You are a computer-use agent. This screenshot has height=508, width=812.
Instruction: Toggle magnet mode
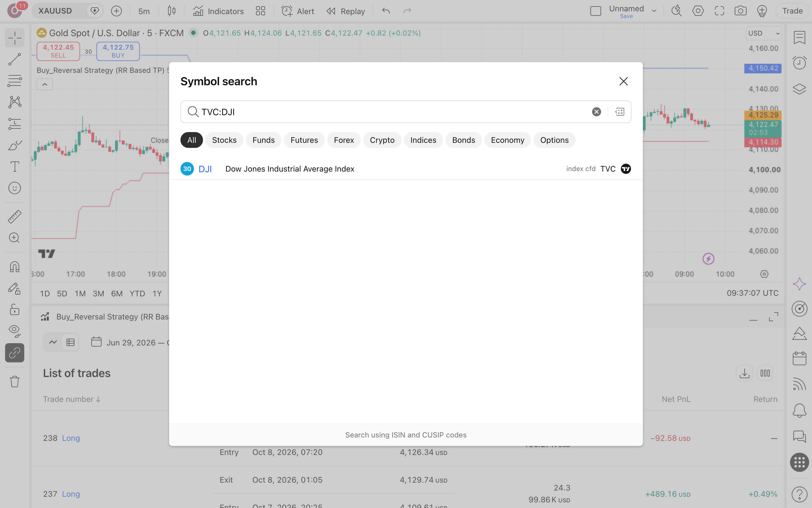click(x=14, y=267)
